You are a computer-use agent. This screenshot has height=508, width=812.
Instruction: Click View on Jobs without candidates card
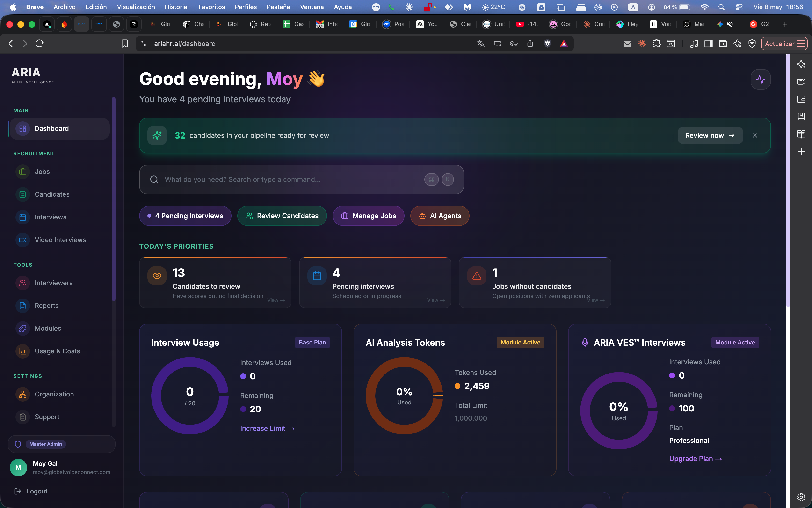(595, 300)
